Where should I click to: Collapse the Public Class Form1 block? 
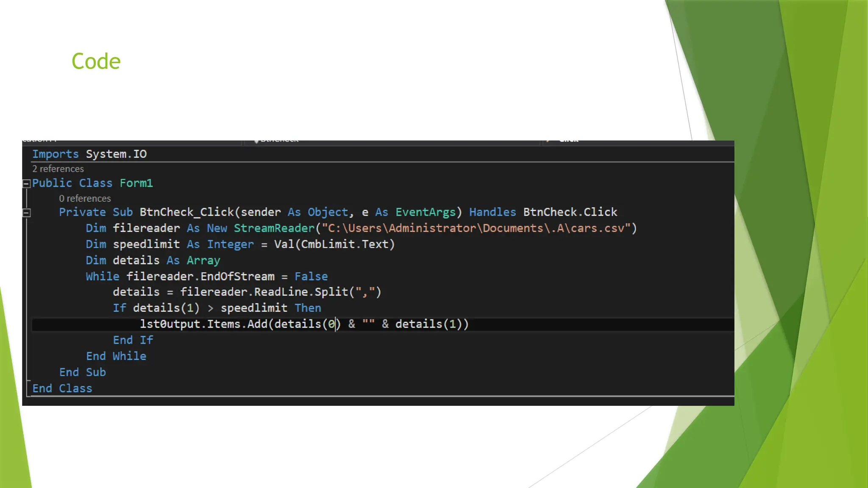tap(26, 183)
